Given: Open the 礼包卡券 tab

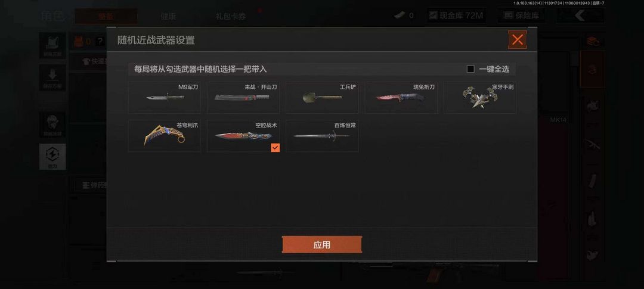Looking at the screenshot, I should [231, 17].
